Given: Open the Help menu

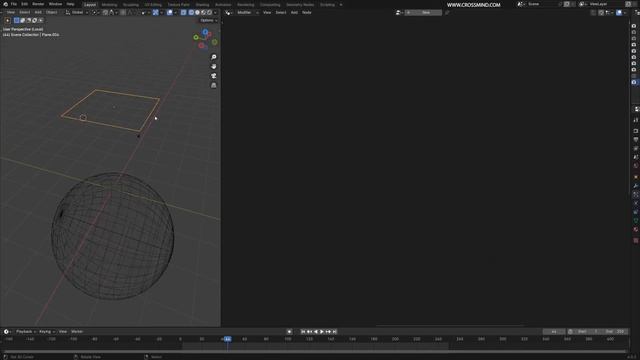Looking at the screenshot, I should 70,4.
